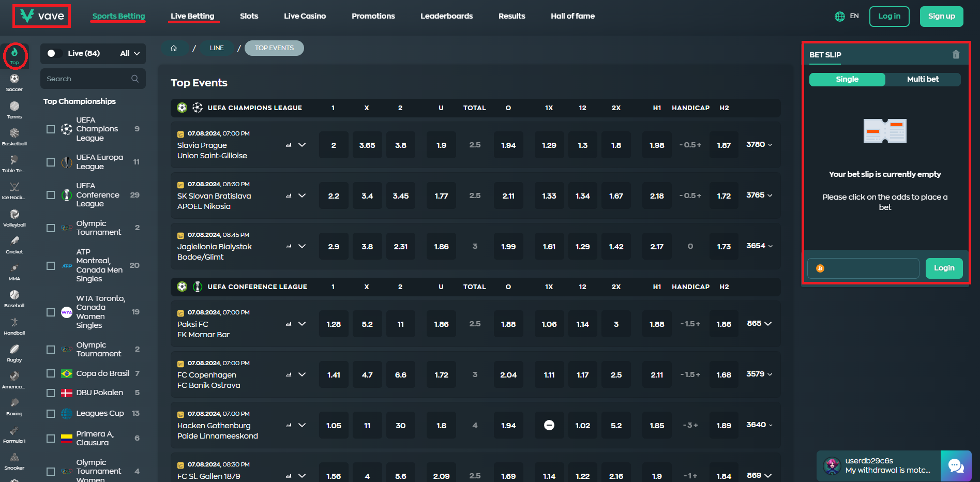Open the Sports Betting menu
Screen dimensions: 980x482
pyautogui.click(x=118, y=16)
